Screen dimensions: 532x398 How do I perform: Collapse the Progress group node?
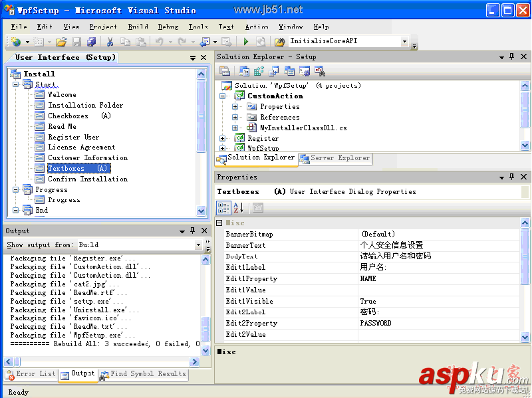pyautogui.click(x=15, y=189)
